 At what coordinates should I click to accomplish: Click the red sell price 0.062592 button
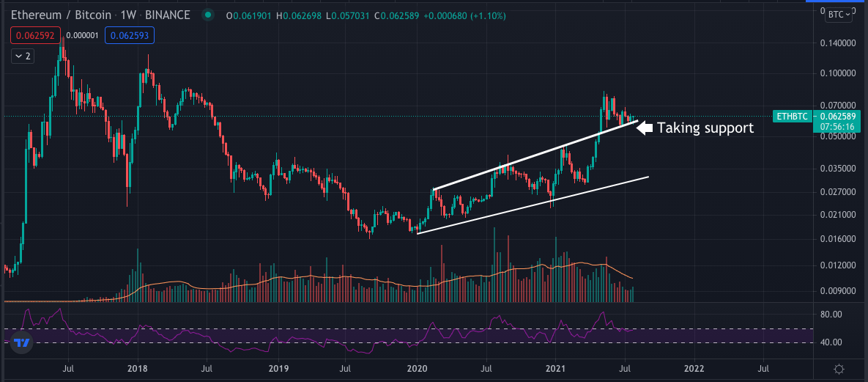pos(35,35)
